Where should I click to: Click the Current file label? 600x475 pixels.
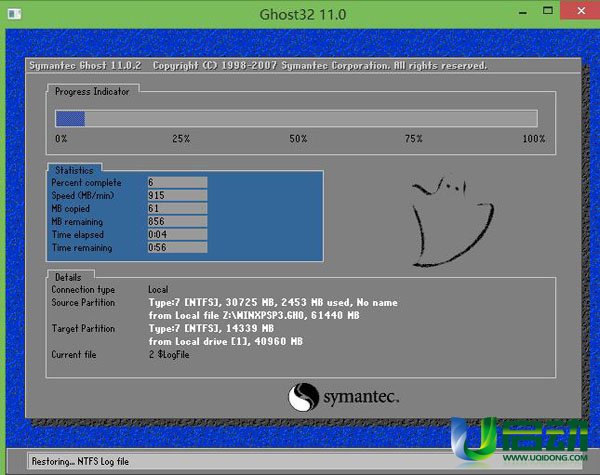point(74,354)
